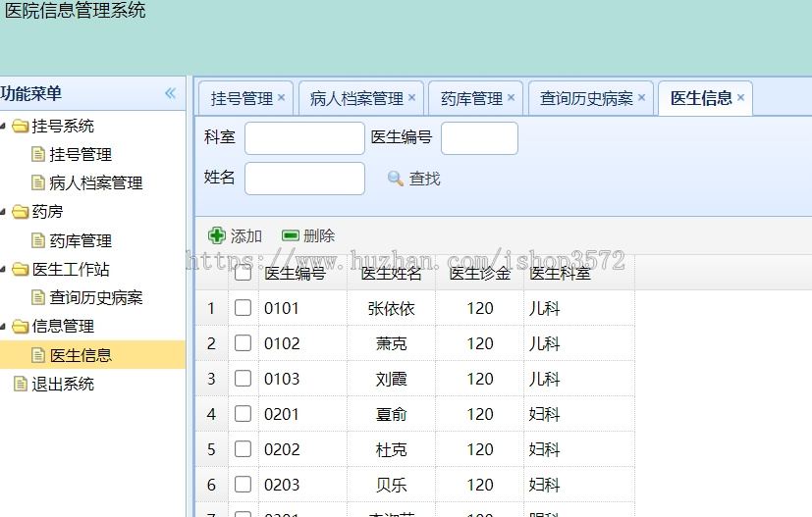Click the document icon beside 病人档案管理 in sidebar

point(38,182)
